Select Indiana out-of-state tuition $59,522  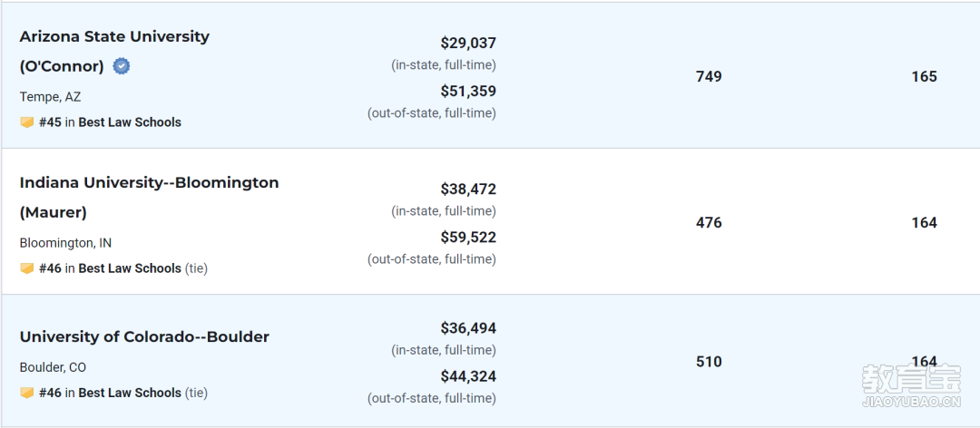[468, 238]
